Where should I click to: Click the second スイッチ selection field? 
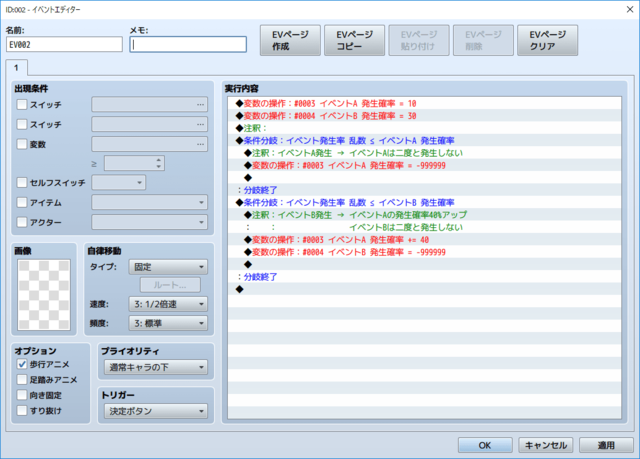tap(149, 124)
